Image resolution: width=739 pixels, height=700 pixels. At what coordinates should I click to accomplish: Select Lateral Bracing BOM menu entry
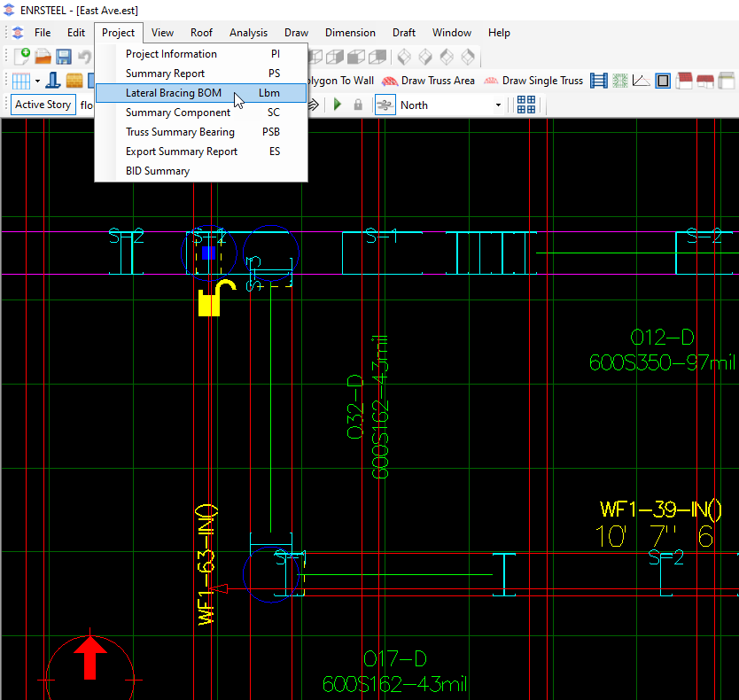coord(174,93)
